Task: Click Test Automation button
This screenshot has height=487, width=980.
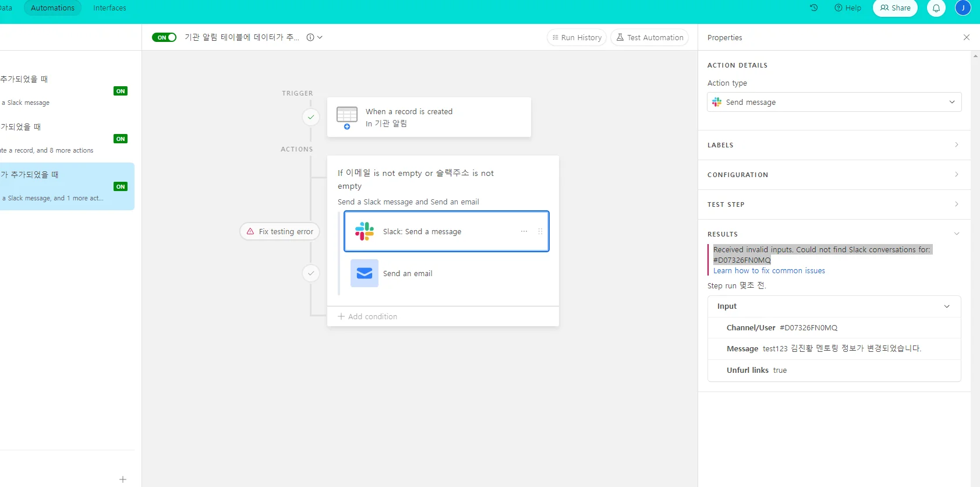Action: point(649,37)
